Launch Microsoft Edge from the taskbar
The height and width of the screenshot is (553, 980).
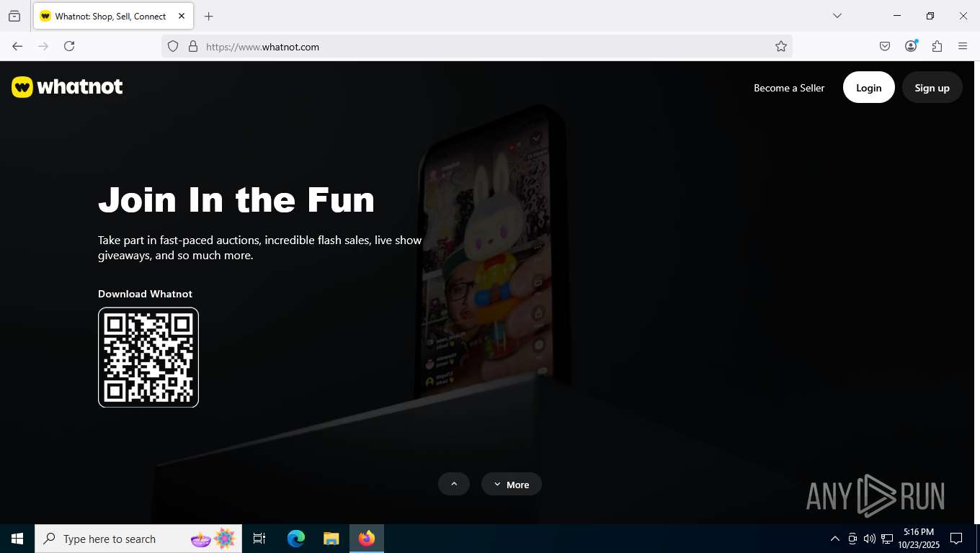[x=296, y=539]
